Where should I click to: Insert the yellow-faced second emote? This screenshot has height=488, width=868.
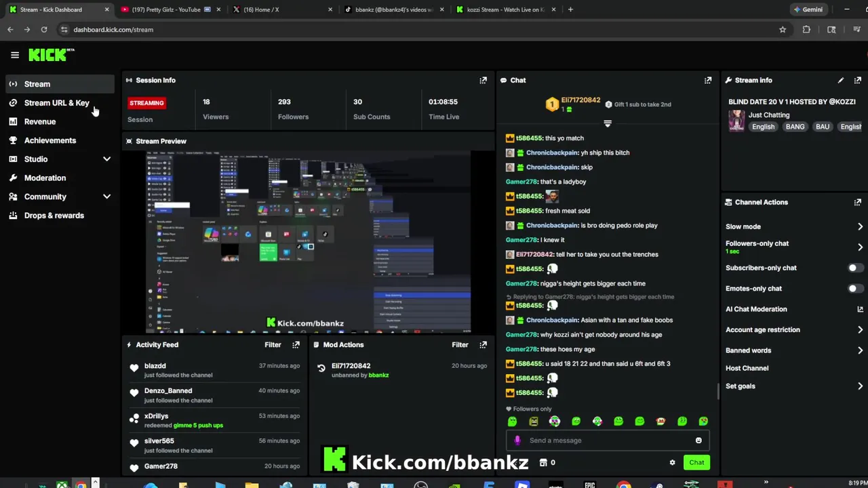pyautogui.click(x=534, y=422)
